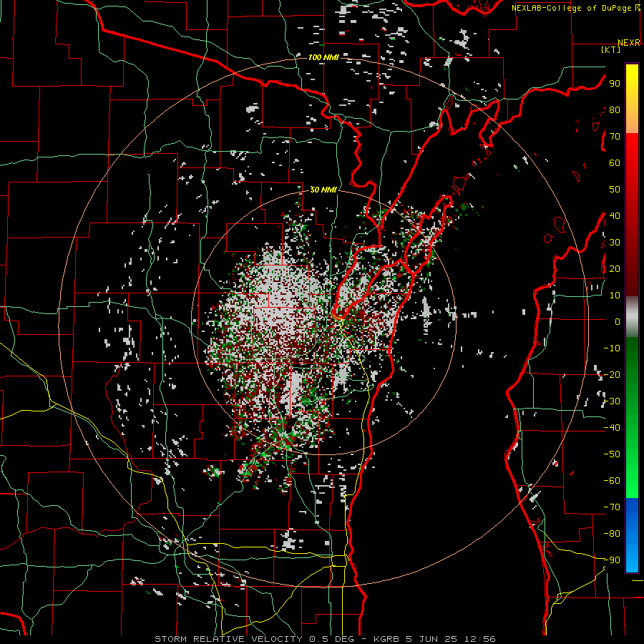Click the 100 NMI range ring label

tap(323, 57)
